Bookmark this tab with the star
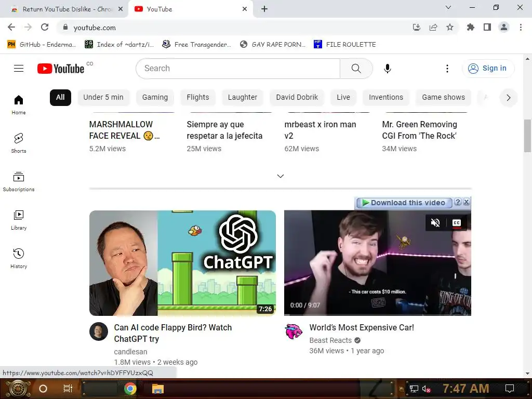 coord(450,27)
